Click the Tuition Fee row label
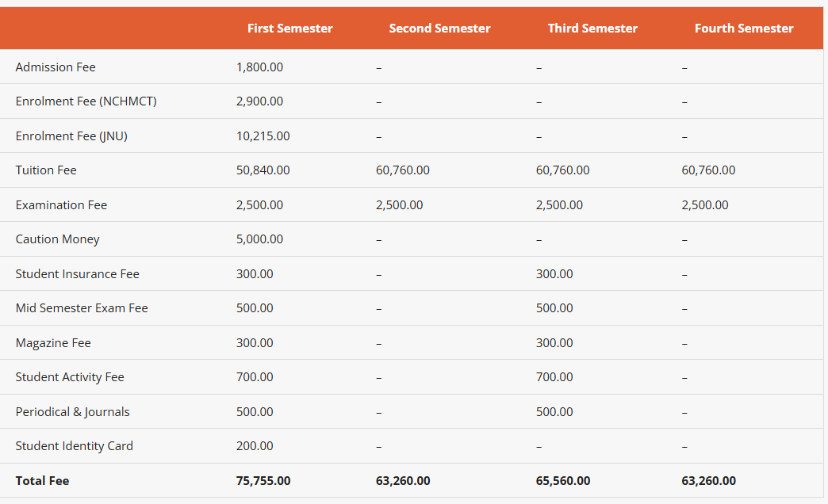This screenshot has height=504, width=828. point(46,170)
